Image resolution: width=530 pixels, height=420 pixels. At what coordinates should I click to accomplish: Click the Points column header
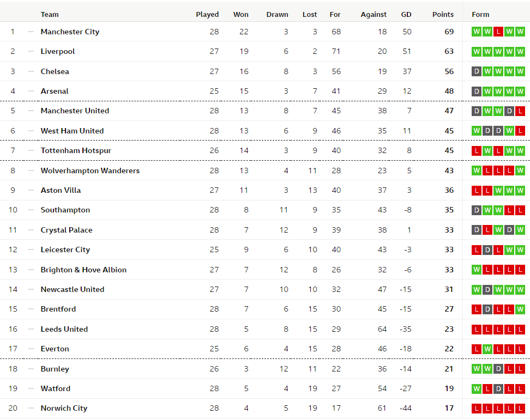point(443,15)
